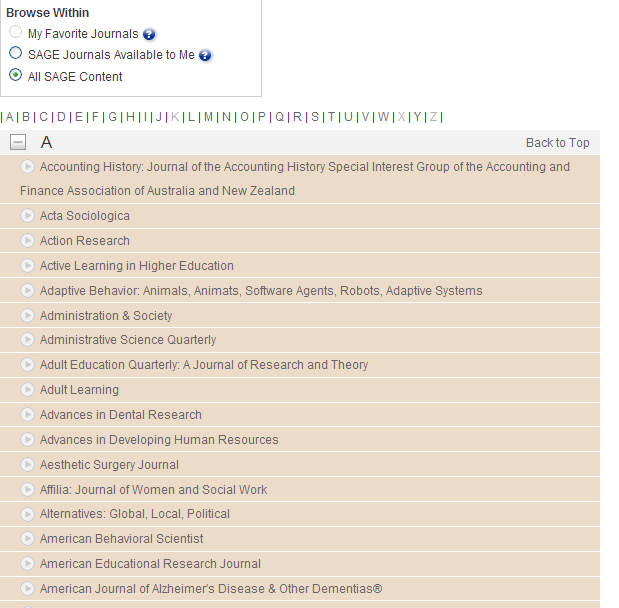Viewport: 619px width, 608px height.
Task: Expand arrow icon beside Adult Education Quarterly
Action: click(x=27, y=364)
